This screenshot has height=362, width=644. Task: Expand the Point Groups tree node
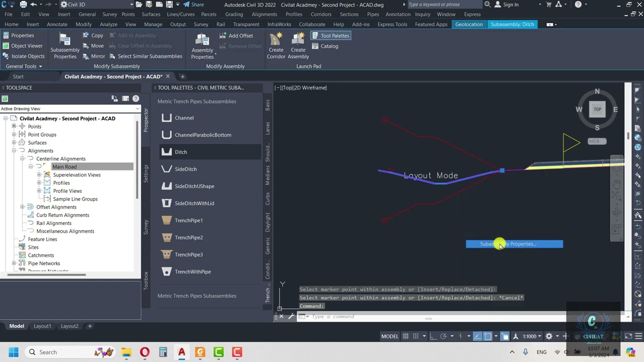(x=14, y=135)
